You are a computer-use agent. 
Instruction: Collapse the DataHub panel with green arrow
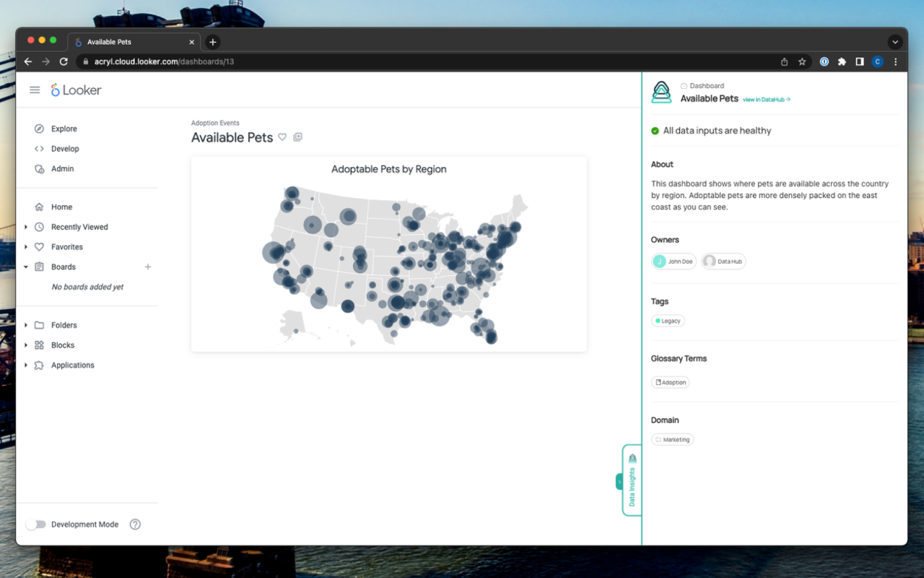(619, 481)
